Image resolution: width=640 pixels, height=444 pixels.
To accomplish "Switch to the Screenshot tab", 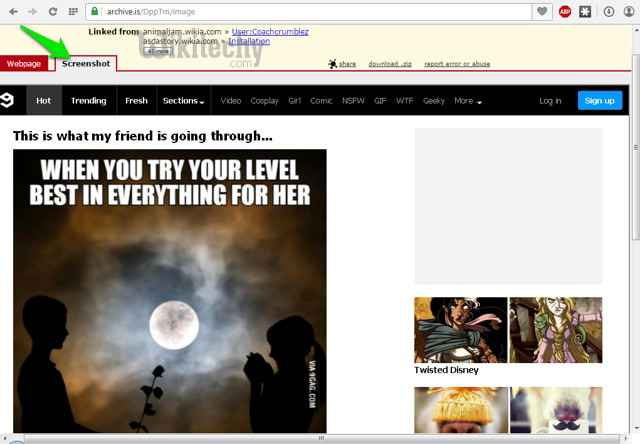I will click(x=86, y=64).
